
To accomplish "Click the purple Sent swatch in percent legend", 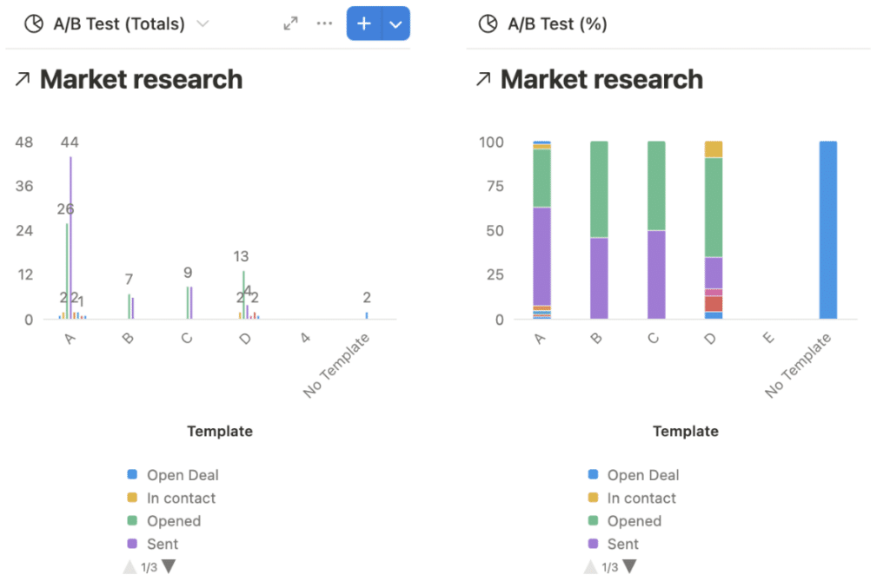I will [593, 544].
